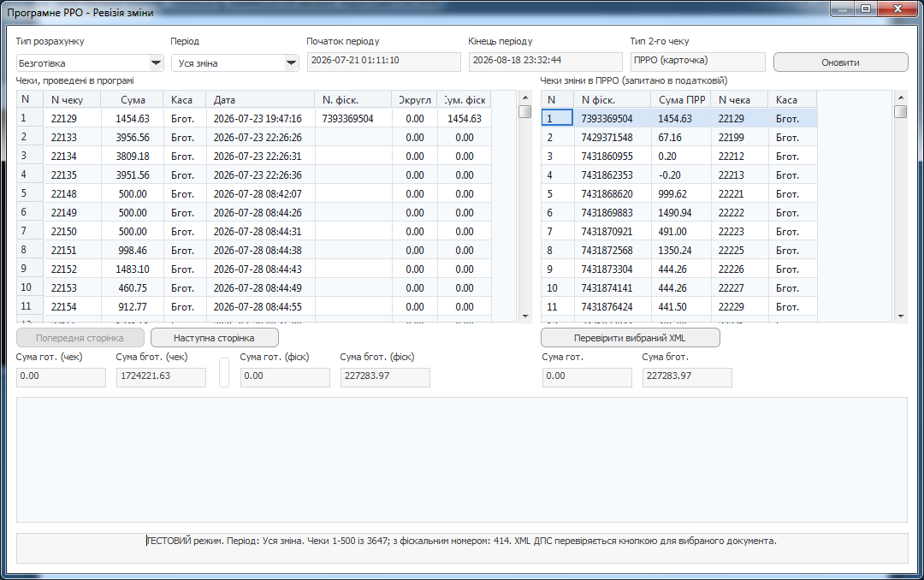This screenshot has width=924, height=580.
Task: Select check 22150 cell
Action: 72,232
